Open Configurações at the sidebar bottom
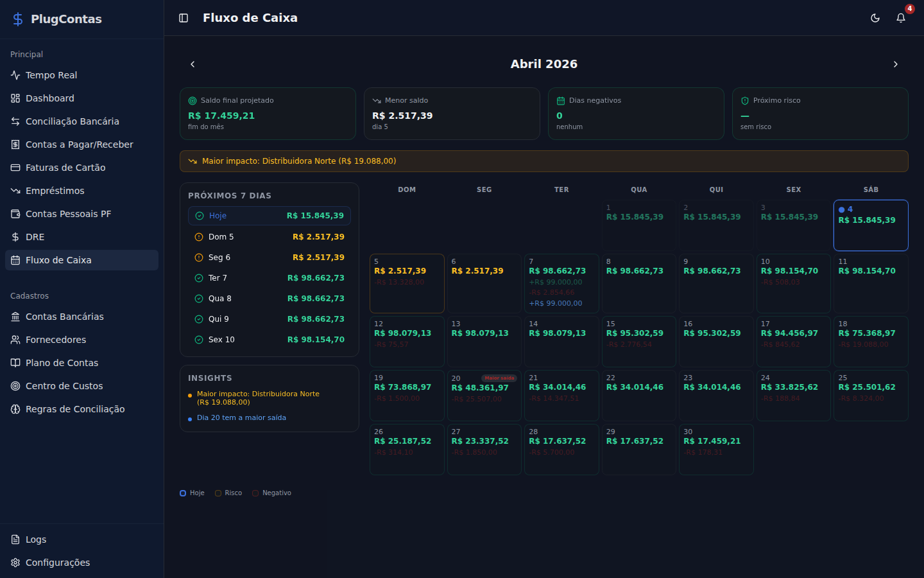The width and height of the screenshot is (924, 578). click(57, 563)
